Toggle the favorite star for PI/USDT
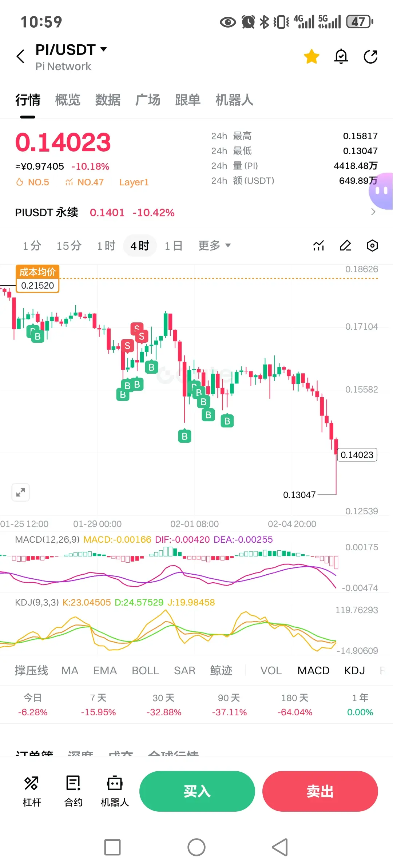This screenshot has width=393, height=868. point(311,56)
